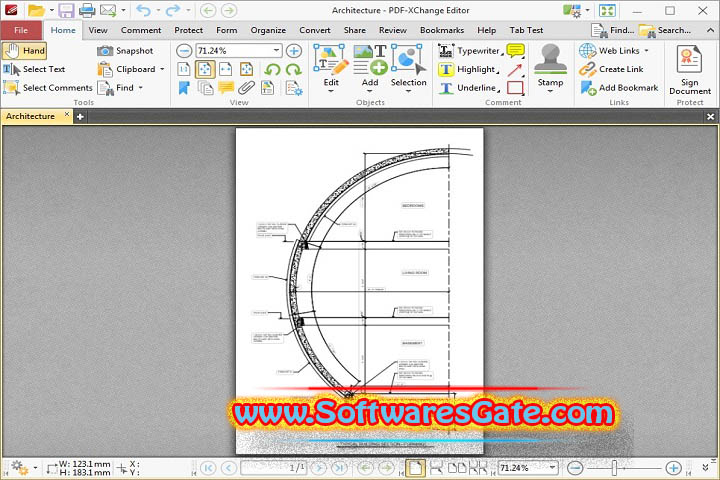
Task: Open the status bar options gear dropdown
Action: pyautogui.click(x=35, y=468)
